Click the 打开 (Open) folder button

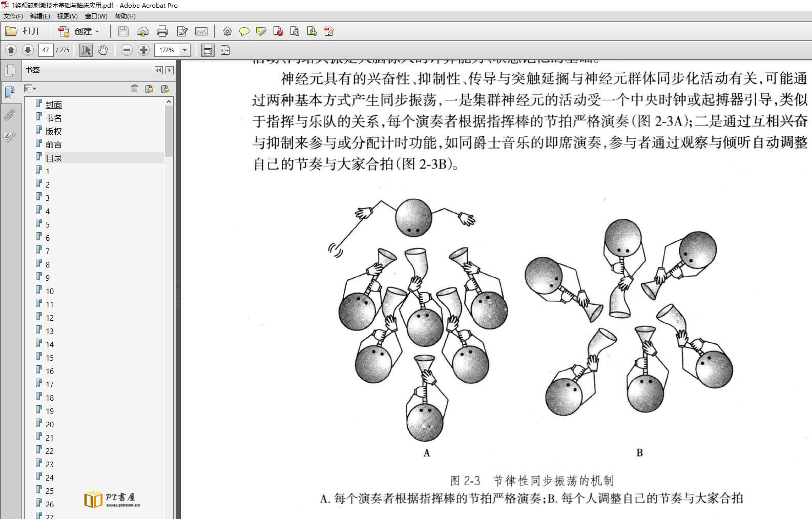point(23,31)
